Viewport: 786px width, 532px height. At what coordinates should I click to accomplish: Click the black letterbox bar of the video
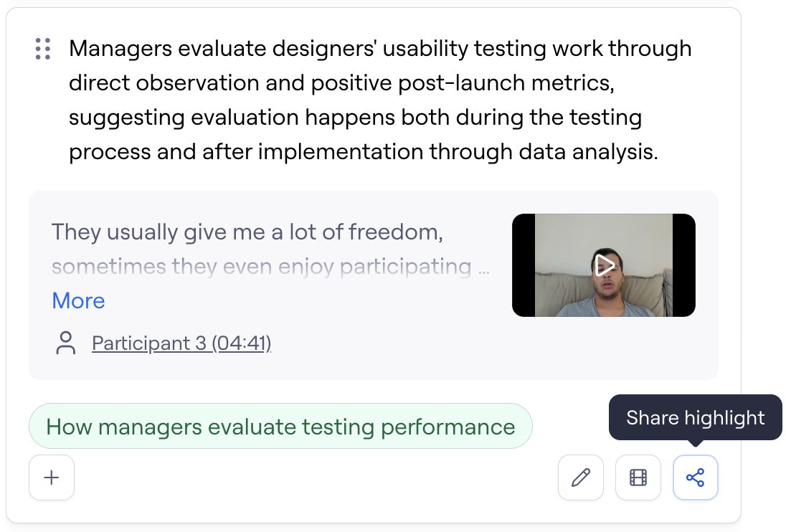pyautogui.click(x=523, y=265)
